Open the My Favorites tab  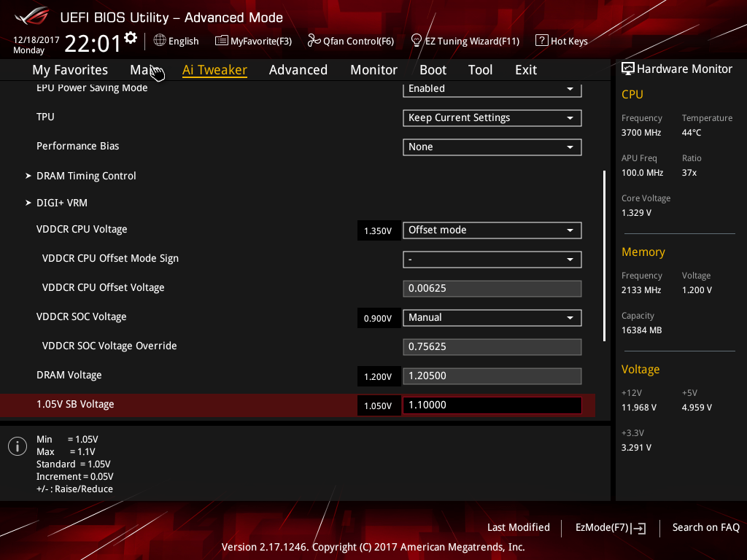(x=70, y=70)
